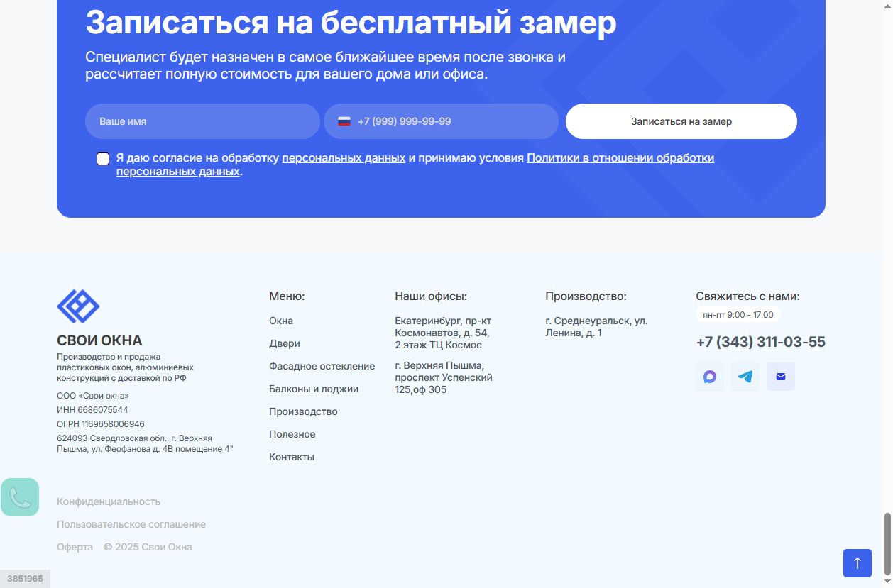Click the © 2025 Свои Окна text
893x588 pixels.
[x=148, y=547]
